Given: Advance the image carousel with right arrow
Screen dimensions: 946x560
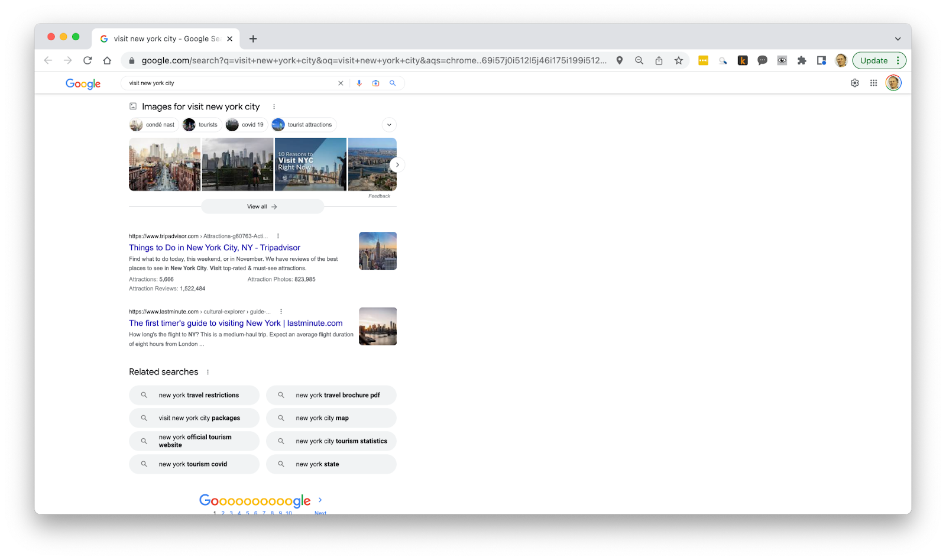Looking at the screenshot, I should point(397,165).
